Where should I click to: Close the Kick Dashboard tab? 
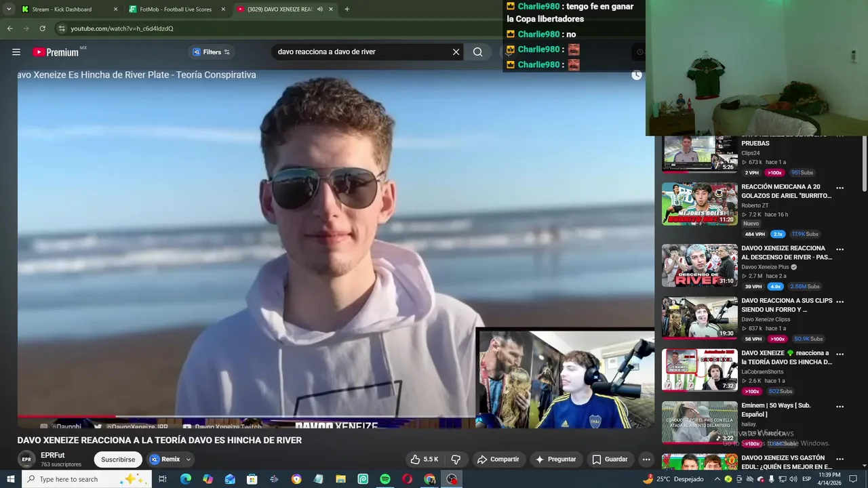[x=115, y=9]
